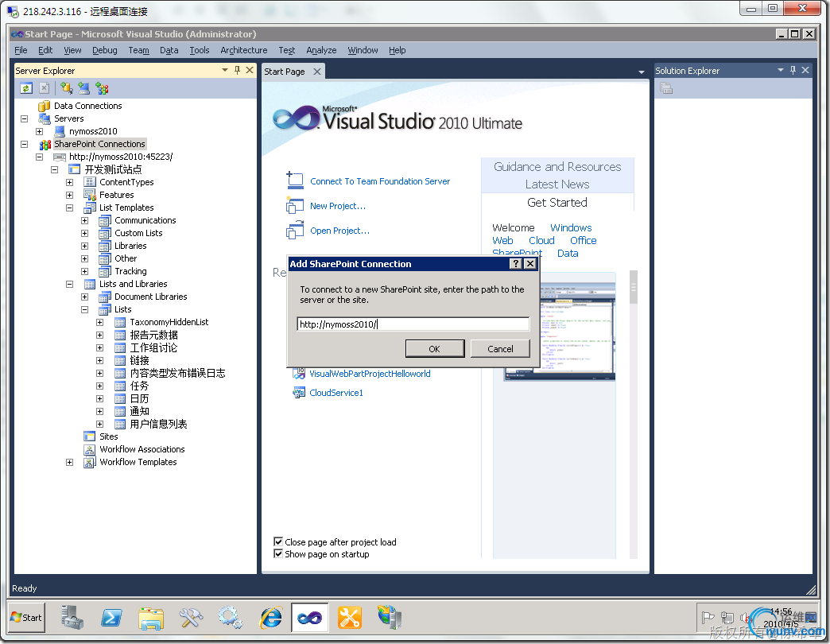Viewport: 830px width, 644px height.
Task: Select the Workflow Associations tree item
Action: pyautogui.click(x=142, y=449)
